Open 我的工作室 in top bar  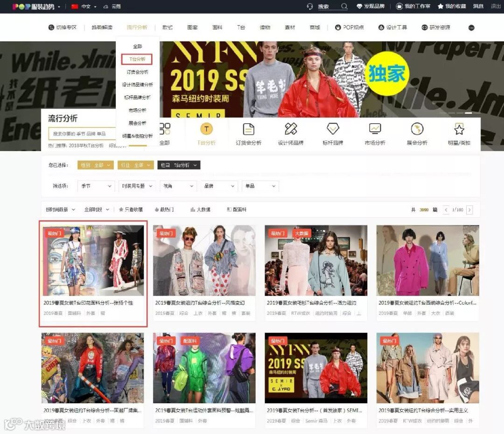coord(413,7)
